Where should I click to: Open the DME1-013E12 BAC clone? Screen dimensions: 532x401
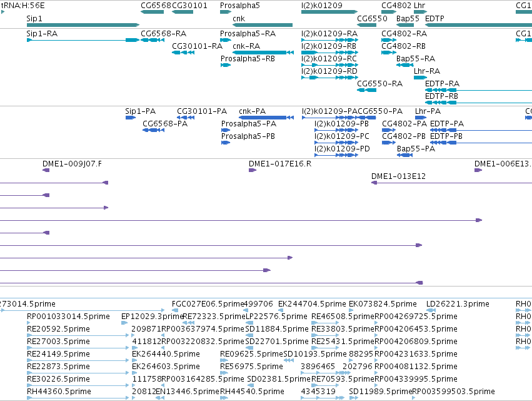point(451,183)
